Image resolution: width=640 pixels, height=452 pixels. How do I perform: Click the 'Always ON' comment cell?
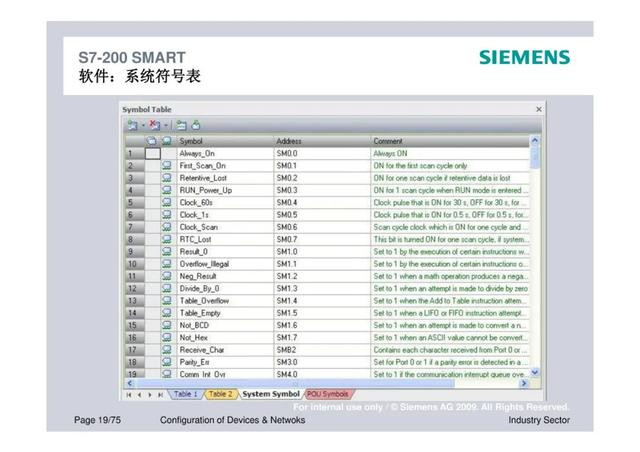[x=450, y=153]
